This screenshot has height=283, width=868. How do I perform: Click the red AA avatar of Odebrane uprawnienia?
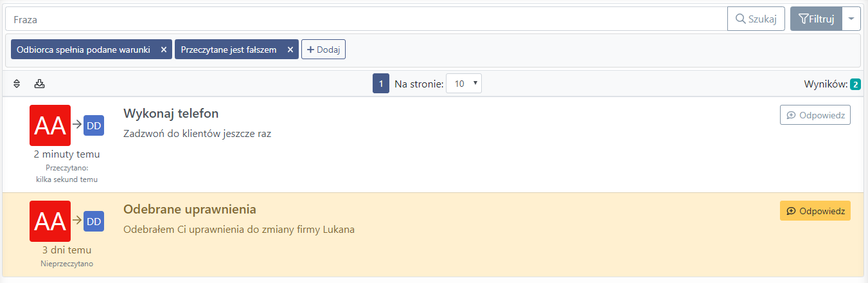pos(50,221)
